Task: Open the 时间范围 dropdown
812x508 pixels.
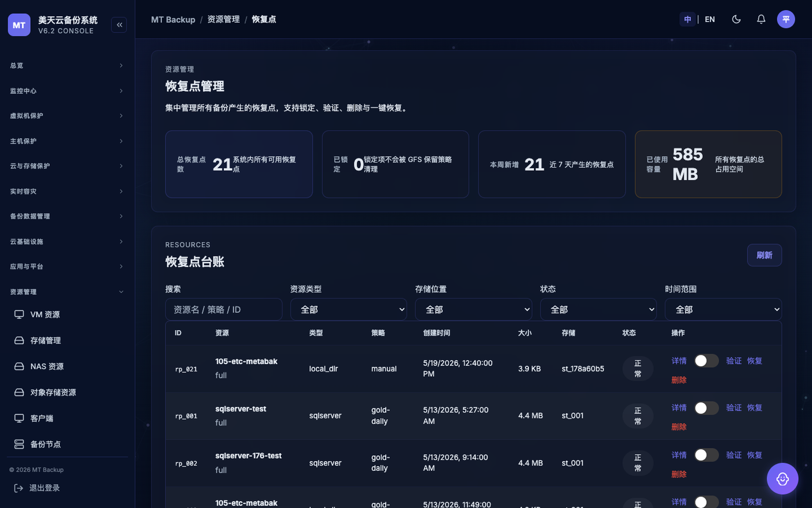Action: pyautogui.click(x=723, y=309)
